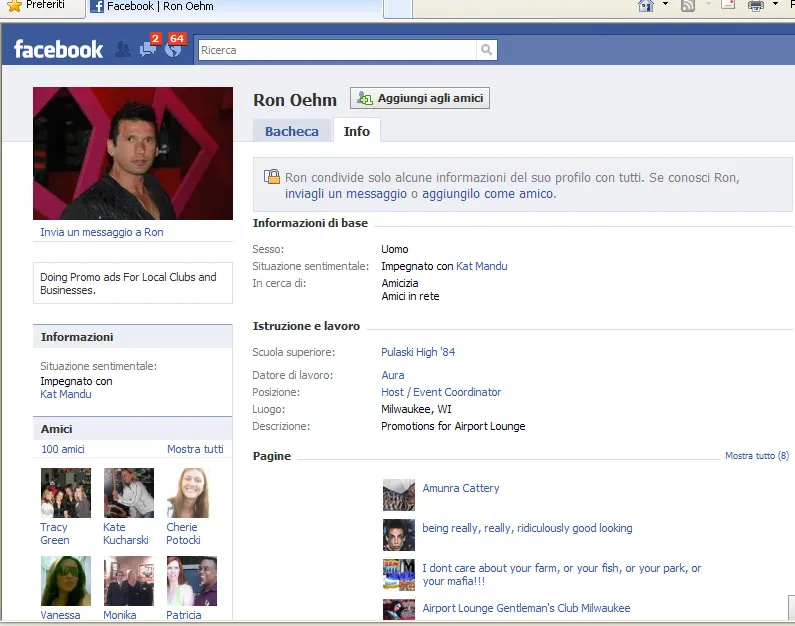
Task: Open Kat Mandu link in Informazioni di base
Action: tap(482, 266)
